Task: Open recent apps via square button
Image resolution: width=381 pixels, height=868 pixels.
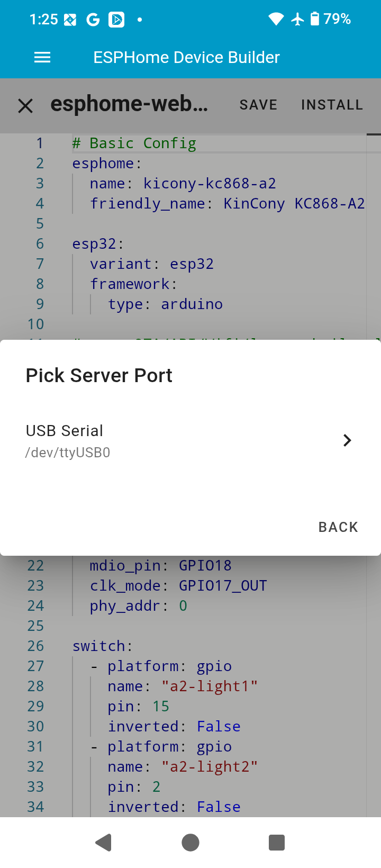Action: 277,842
